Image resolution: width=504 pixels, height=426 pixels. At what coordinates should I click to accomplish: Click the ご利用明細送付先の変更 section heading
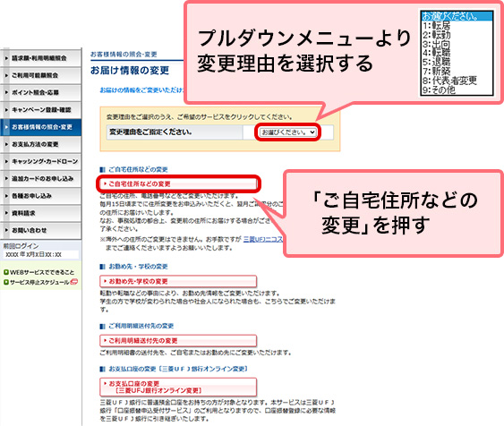pyautogui.click(x=141, y=326)
